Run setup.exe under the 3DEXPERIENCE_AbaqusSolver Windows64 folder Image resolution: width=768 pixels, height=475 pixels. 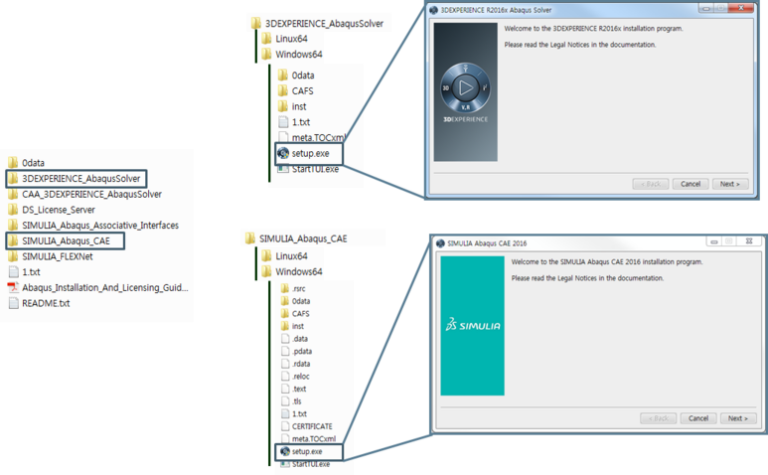tap(313, 153)
